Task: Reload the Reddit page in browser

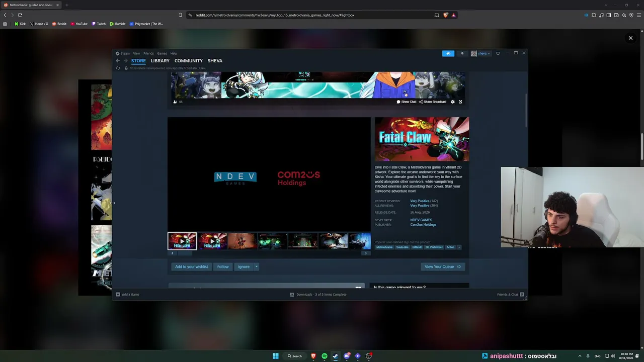Action: [x=20, y=15]
